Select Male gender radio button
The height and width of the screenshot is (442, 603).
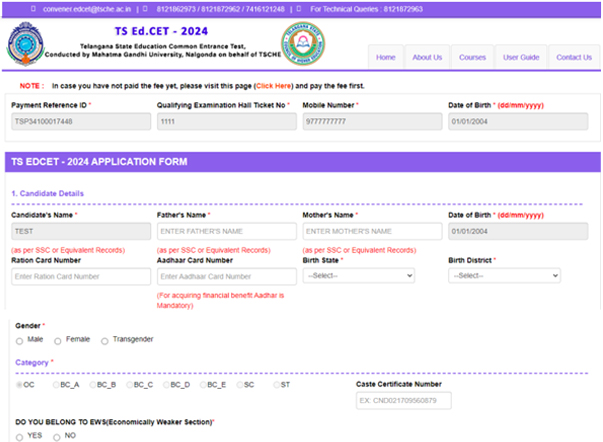[x=20, y=341]
